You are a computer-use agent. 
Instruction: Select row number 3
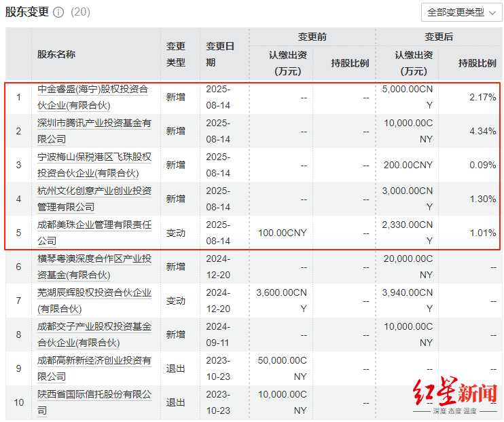(x=18, y=165)
